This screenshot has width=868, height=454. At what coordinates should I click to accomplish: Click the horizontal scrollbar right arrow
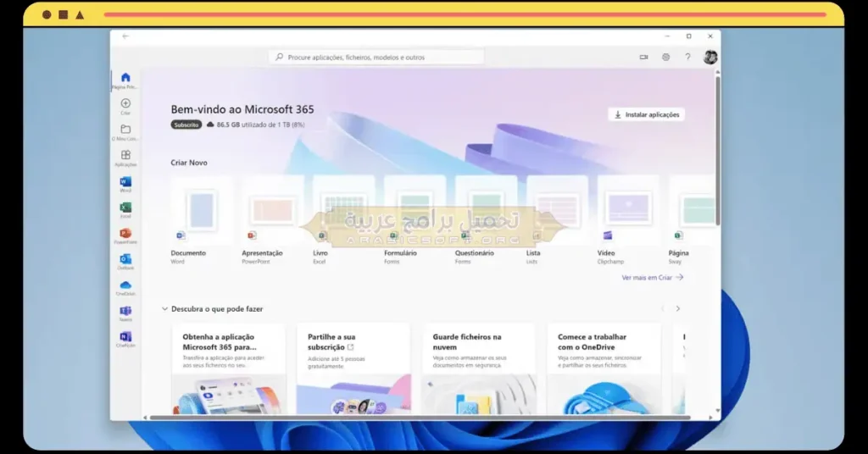click(x=711, y=418)
